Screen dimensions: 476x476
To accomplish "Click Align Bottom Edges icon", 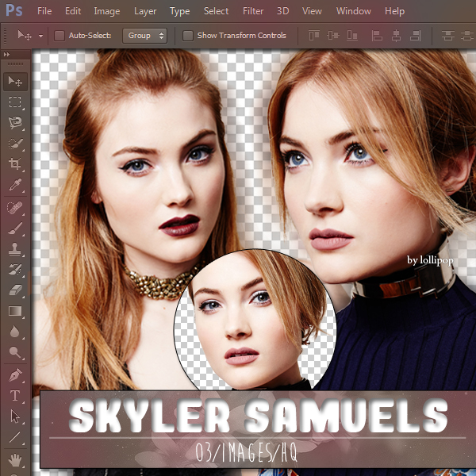I will click(x=352, y=36).
